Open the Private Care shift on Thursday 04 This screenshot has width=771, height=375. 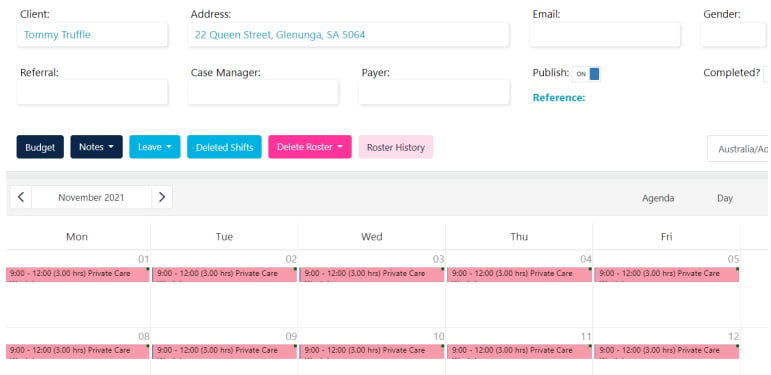click(x=520, y=274)
